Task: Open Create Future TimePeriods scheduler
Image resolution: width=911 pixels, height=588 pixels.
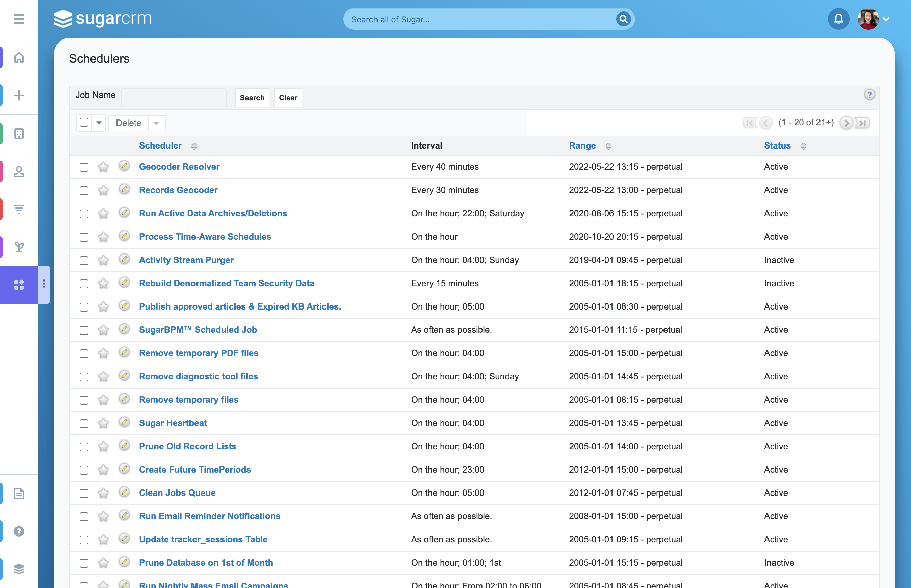Action: pyautogui.click(x=195, y=470)
